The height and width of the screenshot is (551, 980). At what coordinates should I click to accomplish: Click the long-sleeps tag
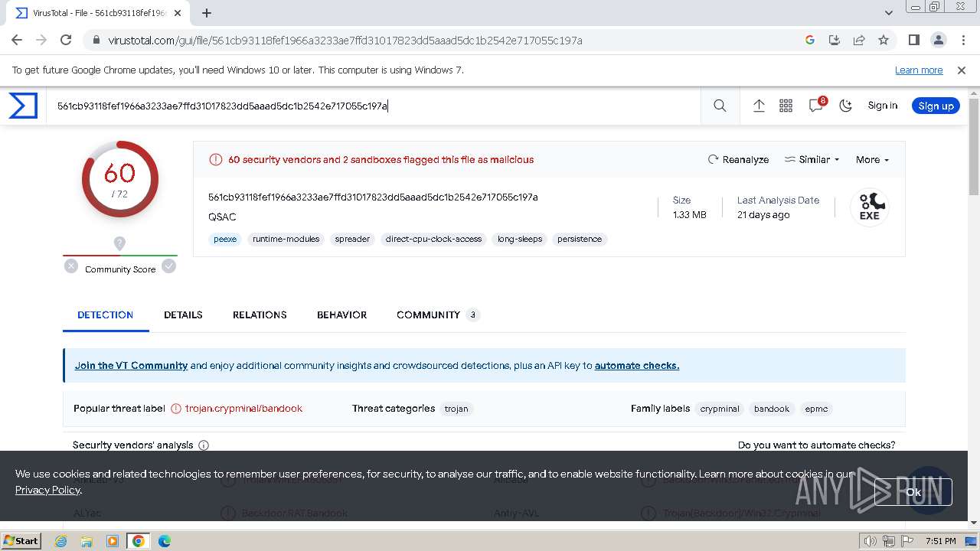pyautogui.click(x=520, y=239)
